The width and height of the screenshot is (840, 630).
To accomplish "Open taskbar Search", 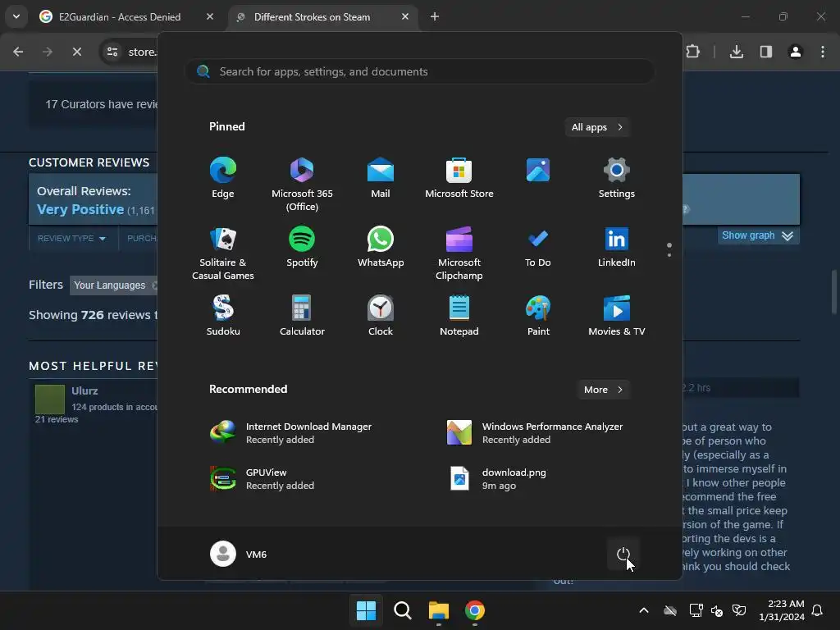I will tap(402, 610).
